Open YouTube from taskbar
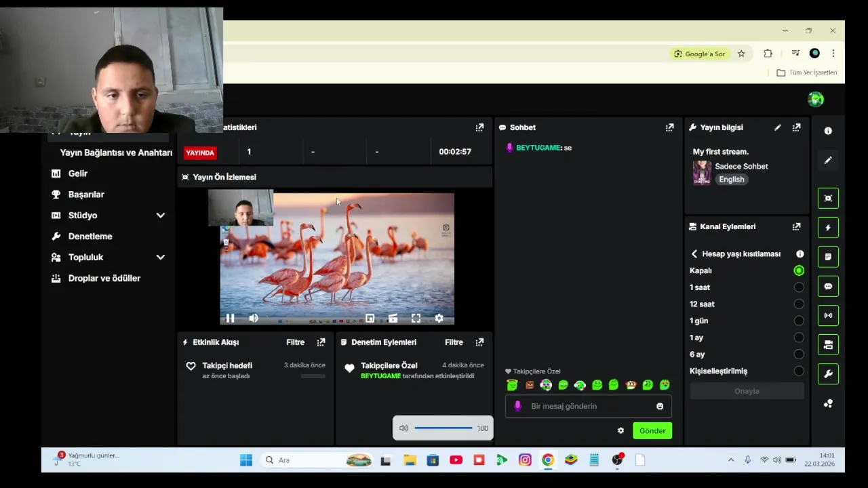The image size is (868, 488). pos(456,460)
